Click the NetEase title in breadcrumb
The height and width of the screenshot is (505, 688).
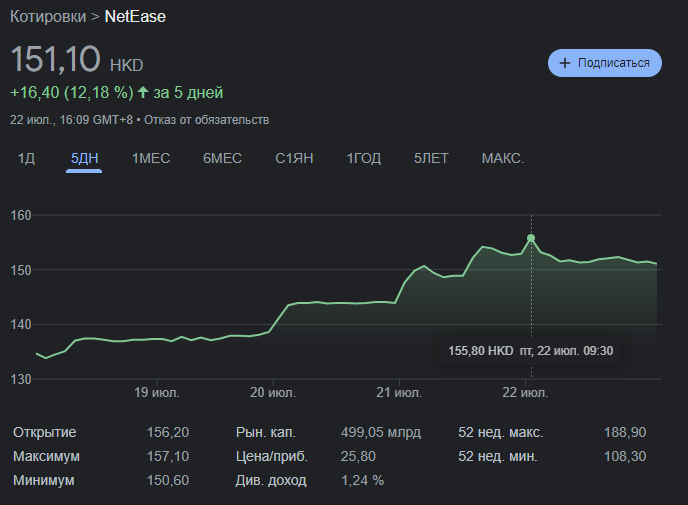pos(135,16)
